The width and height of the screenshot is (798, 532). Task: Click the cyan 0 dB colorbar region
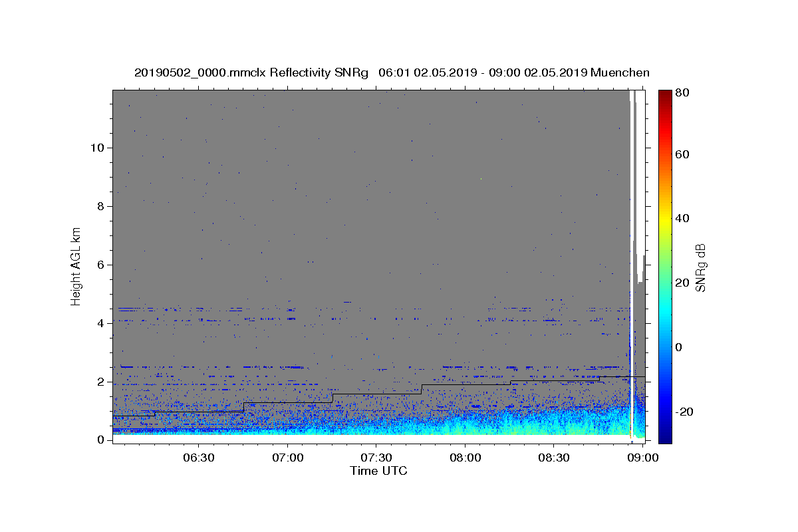(x=665, y=347)
